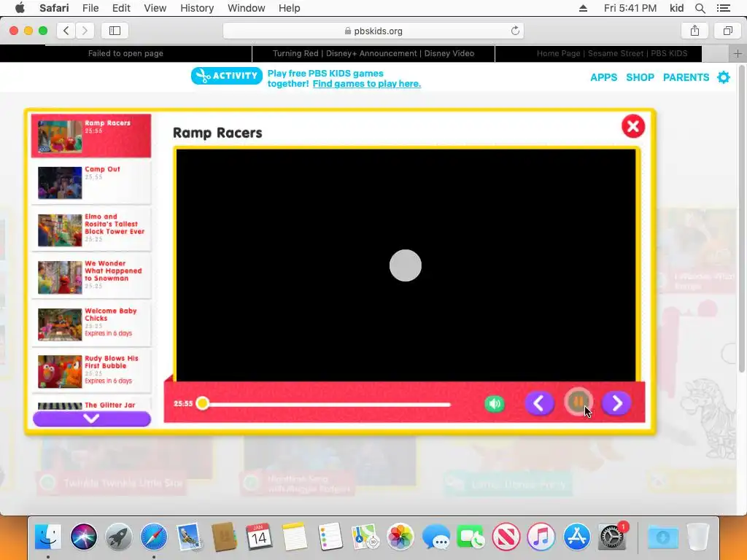Switch to Turning Red Disney+ tab
This screenshot has width=747, height=560.
[x=373, y=53]
